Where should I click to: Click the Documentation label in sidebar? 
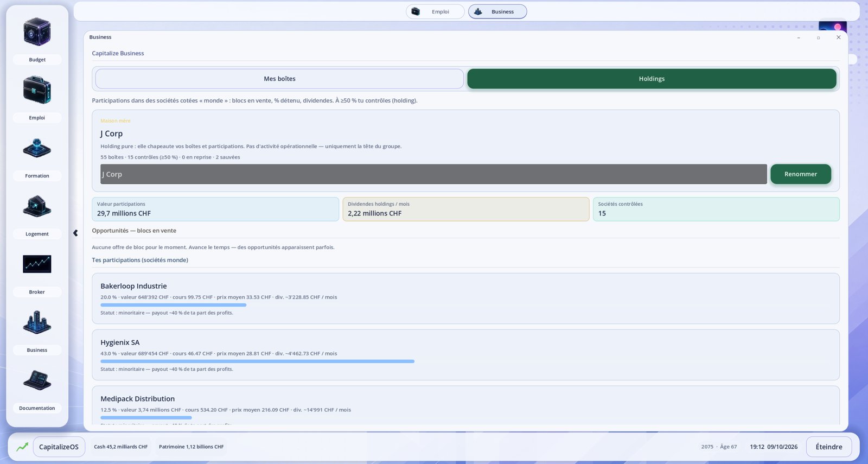pos(37,408)
